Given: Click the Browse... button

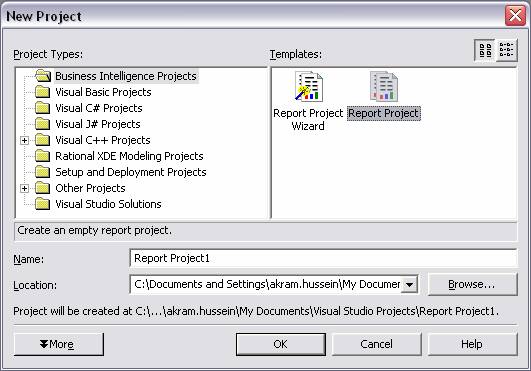Looking at the screenshot, I should click(472, 284).
